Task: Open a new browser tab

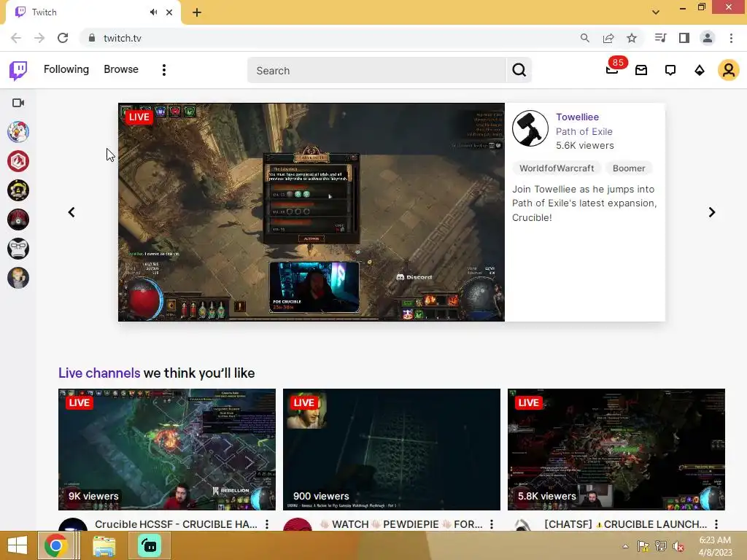Action: 197,12
